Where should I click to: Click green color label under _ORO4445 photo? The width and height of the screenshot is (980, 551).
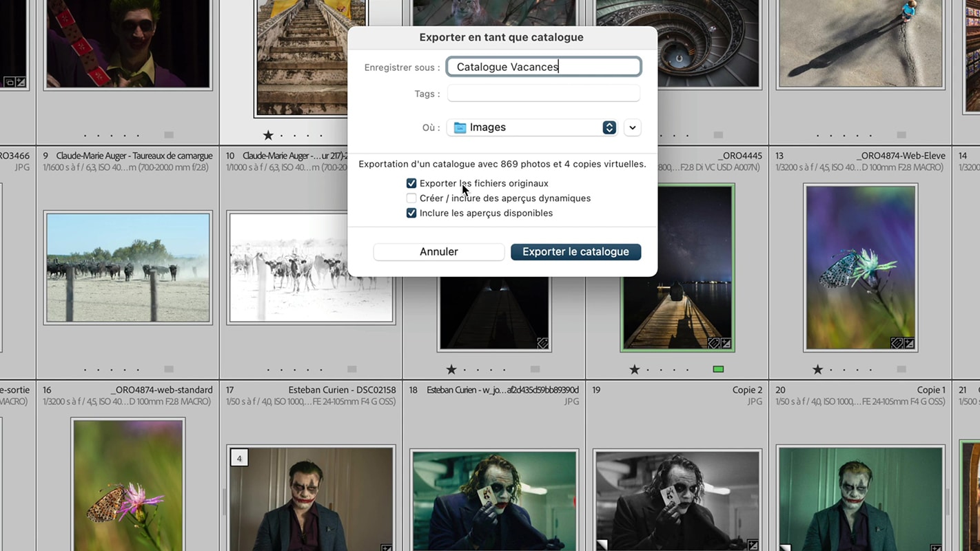click(718, 369)
